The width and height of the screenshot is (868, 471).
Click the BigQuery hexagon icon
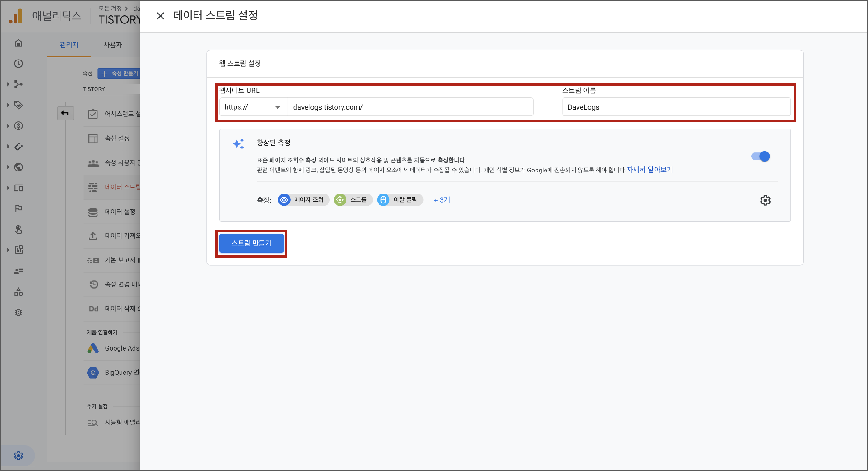(93, 373)
